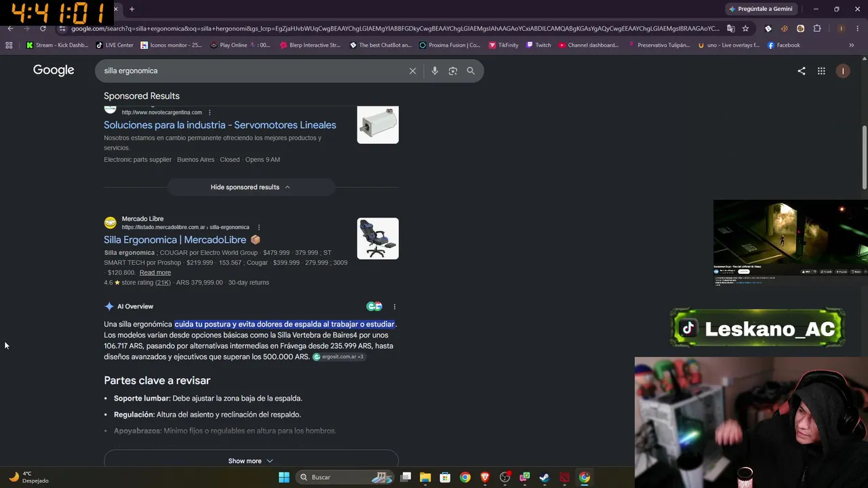Reload the current Google page
868x488 pixels.
43,28
